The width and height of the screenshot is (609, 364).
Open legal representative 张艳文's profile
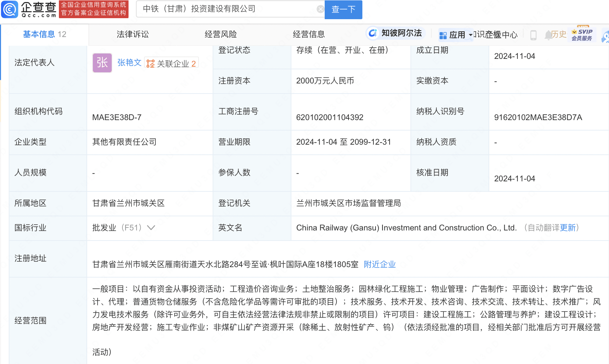(x=129, y=63)
